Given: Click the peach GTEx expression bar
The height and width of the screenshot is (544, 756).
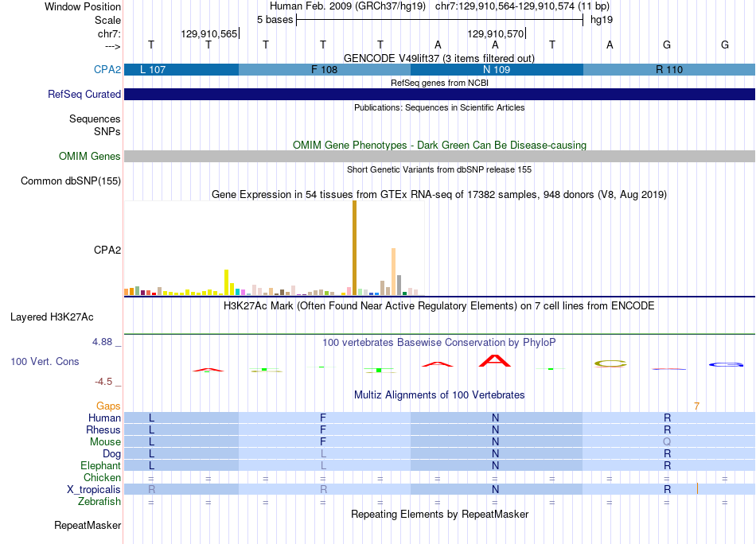Looking at the screenshot, I should pyautogui.click(x=393, y=271).
